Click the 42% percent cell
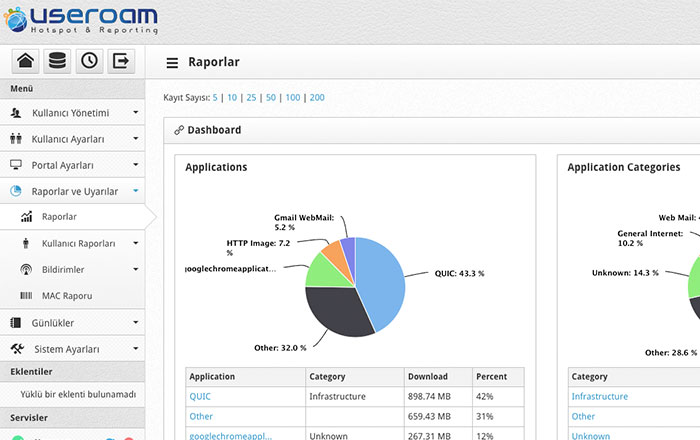Viewport: 700px width, 440px height. [x=498, y=396]
